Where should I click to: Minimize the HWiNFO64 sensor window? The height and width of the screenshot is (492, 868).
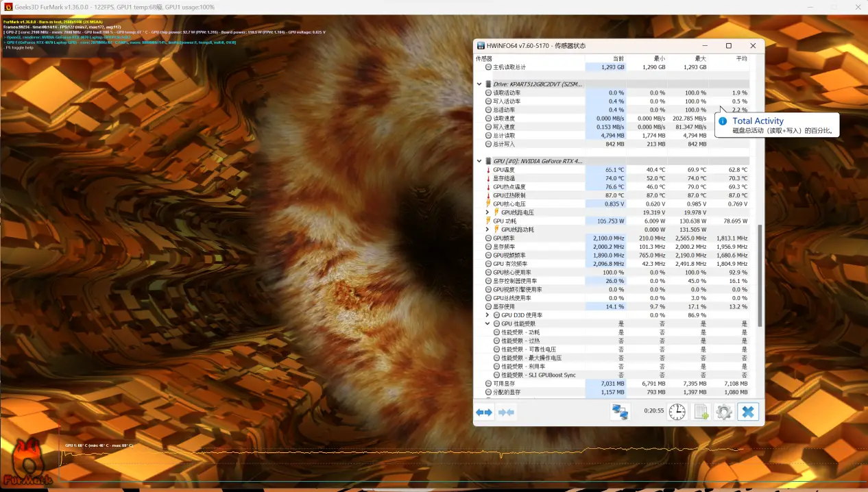(704, 46)
